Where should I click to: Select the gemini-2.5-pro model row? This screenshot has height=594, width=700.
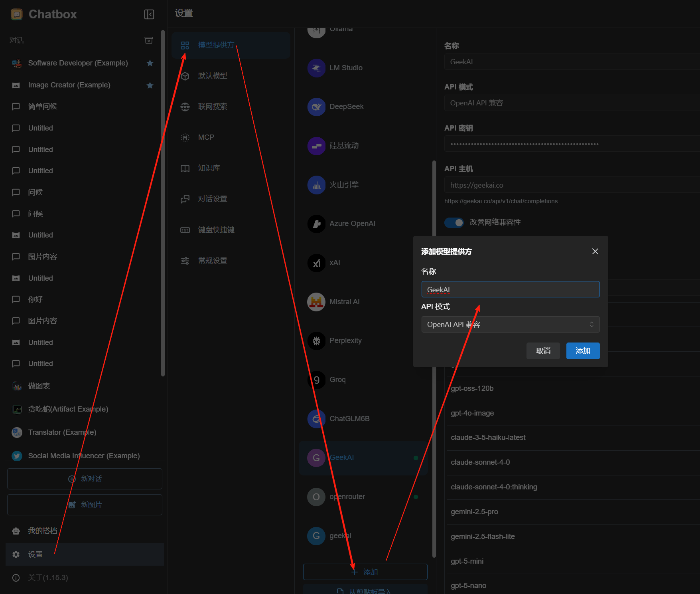tap(573, 512)
